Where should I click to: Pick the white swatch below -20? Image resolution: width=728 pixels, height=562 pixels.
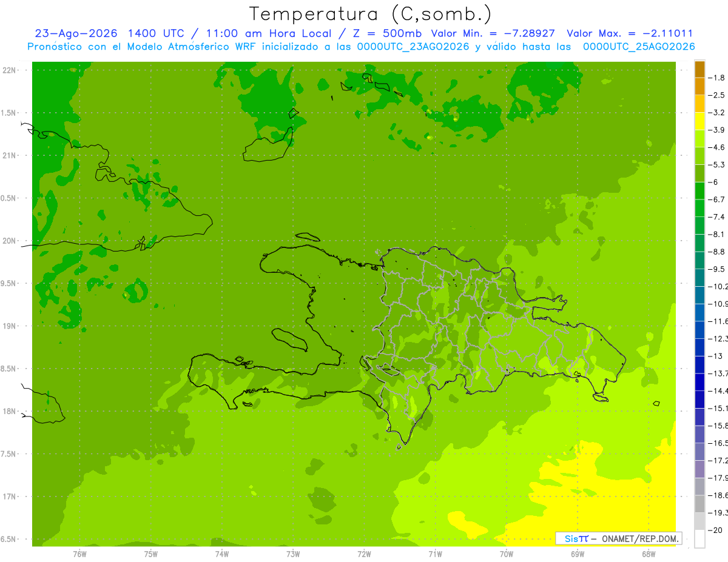[x=699, y=538]
